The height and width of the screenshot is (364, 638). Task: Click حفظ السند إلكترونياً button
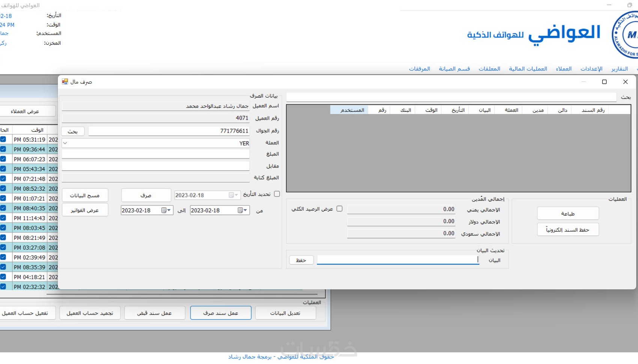click(568, 230)
